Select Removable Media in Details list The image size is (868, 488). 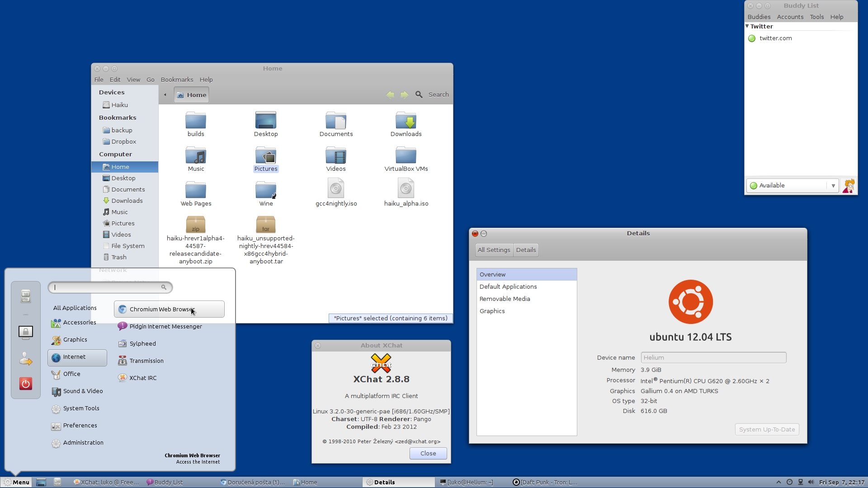[x=527, y=299]
